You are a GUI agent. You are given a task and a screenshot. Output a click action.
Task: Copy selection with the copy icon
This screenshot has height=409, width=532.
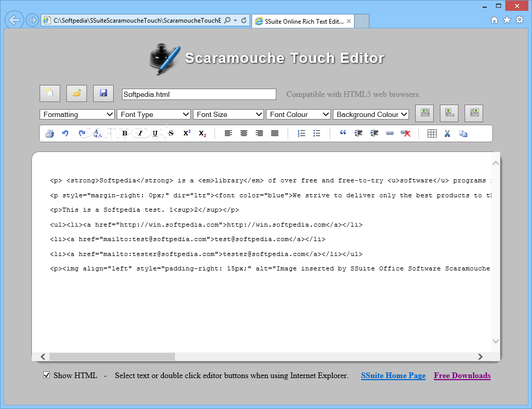463,134
